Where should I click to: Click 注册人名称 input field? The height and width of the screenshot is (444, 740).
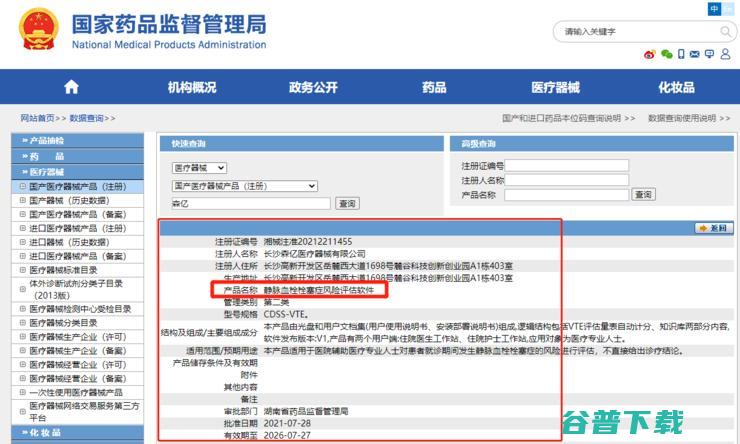(566, 180)
